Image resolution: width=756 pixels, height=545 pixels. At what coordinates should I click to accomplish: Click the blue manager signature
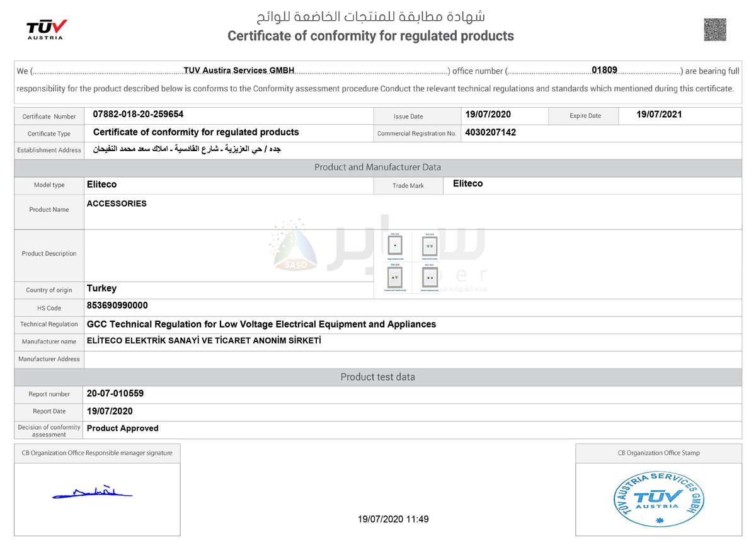click(92, 492)
